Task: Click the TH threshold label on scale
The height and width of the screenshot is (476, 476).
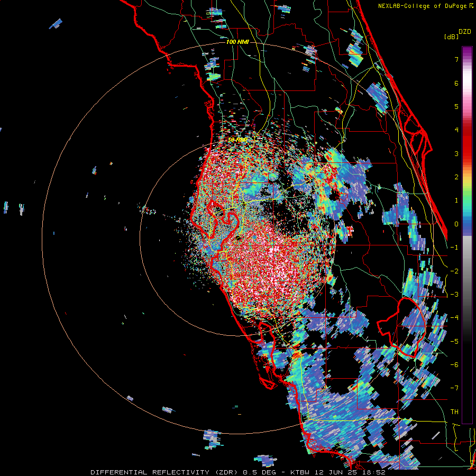Action: (x=454, y=412)
